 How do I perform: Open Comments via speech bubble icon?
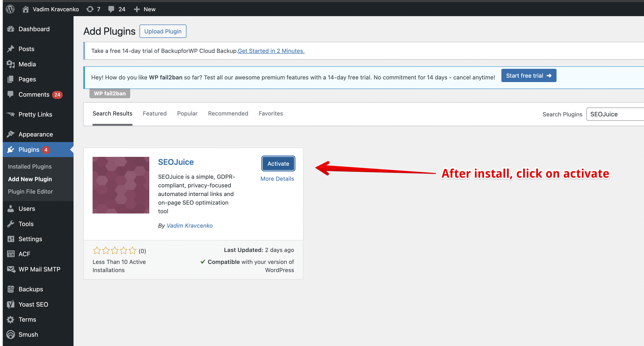tap(11, 94)
